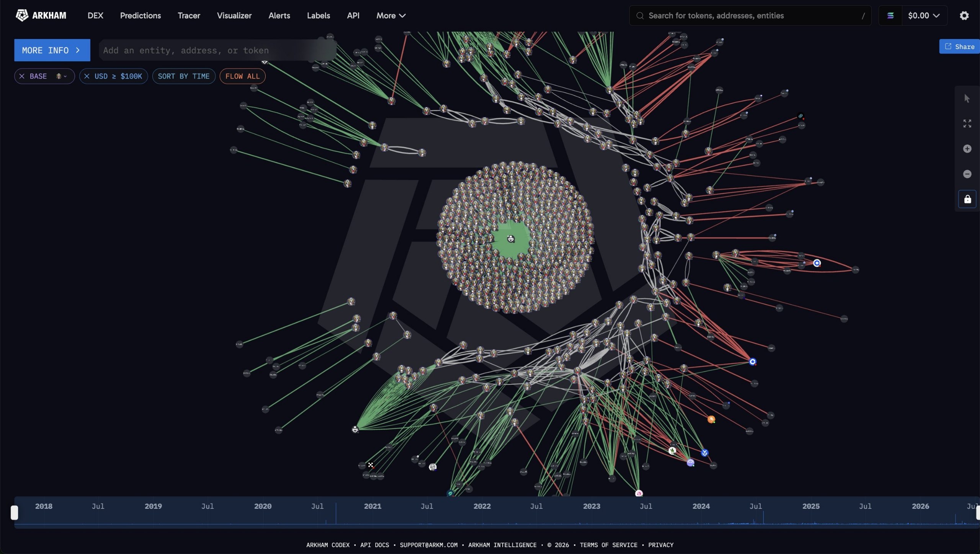
Task: Toggle the FLOW ALL filter
Action: [x=242, y=76]
